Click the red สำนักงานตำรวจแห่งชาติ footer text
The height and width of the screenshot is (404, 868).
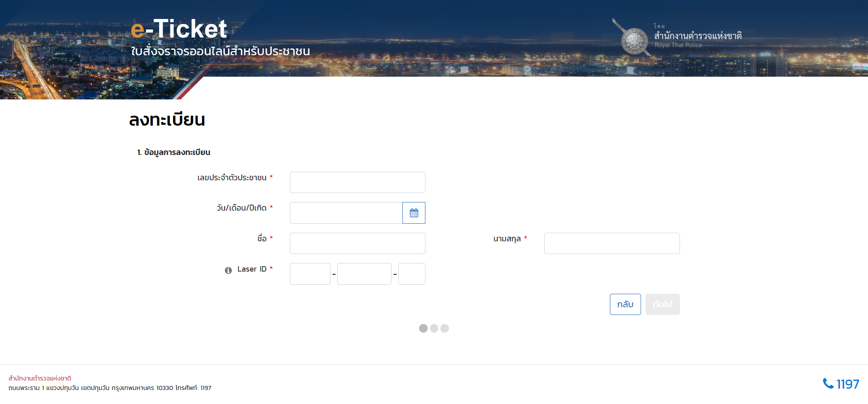pyautogui.click(x=40, y=378)
